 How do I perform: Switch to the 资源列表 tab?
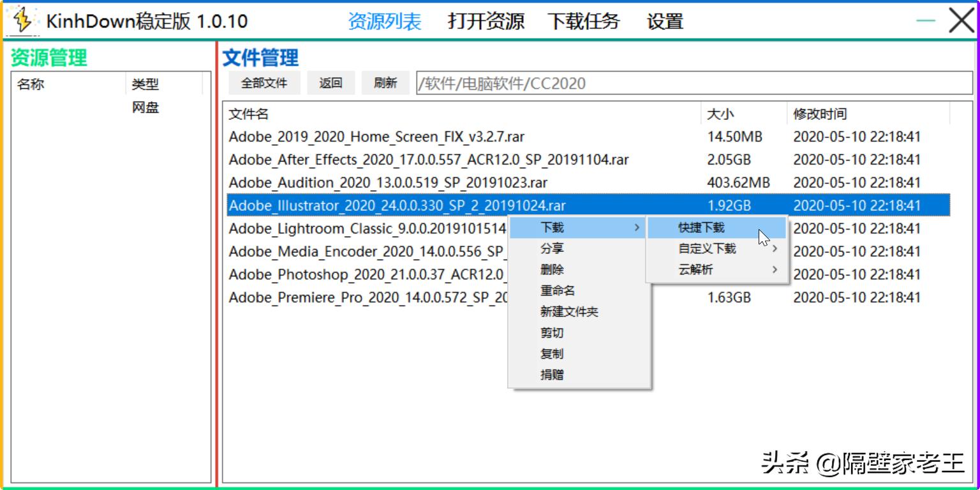[385, 21]
